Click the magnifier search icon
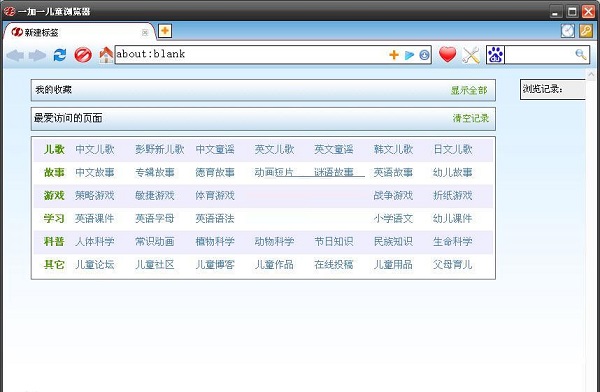This screenshot has width=600, height=392. click(x=581, y=55)
